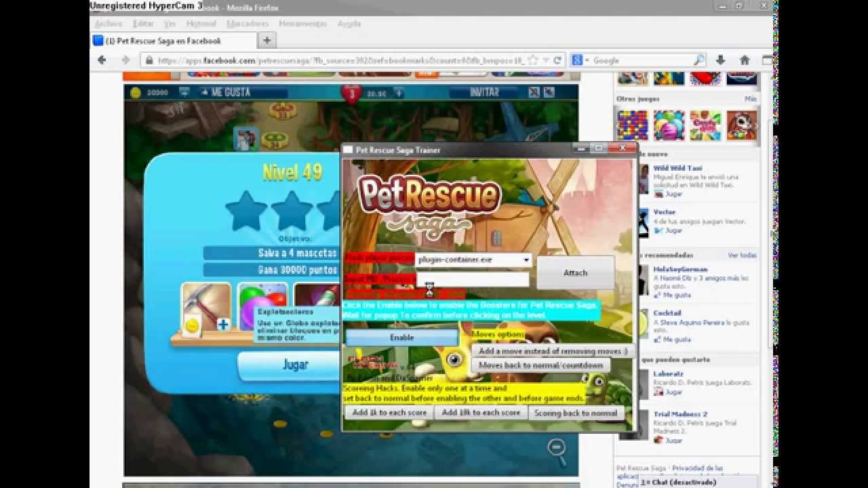Go forward with the Firefox forward arrow
This screenshot has height=488, width=868.
(x=125, y=60)
